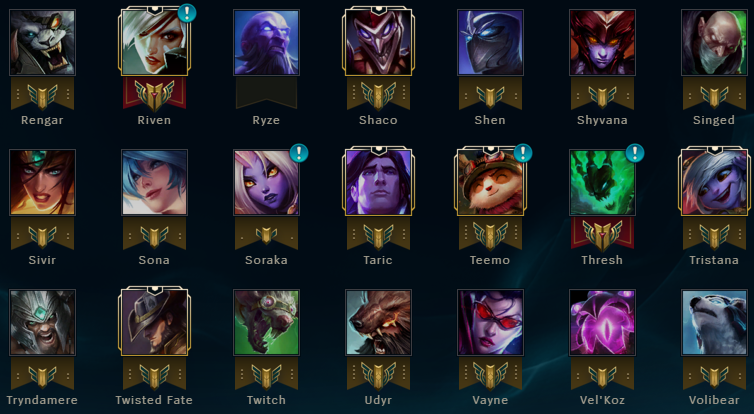This screenshot has width=754, height=414.
Task: Select the Sivir champion portrait
Action: [42, 182]
